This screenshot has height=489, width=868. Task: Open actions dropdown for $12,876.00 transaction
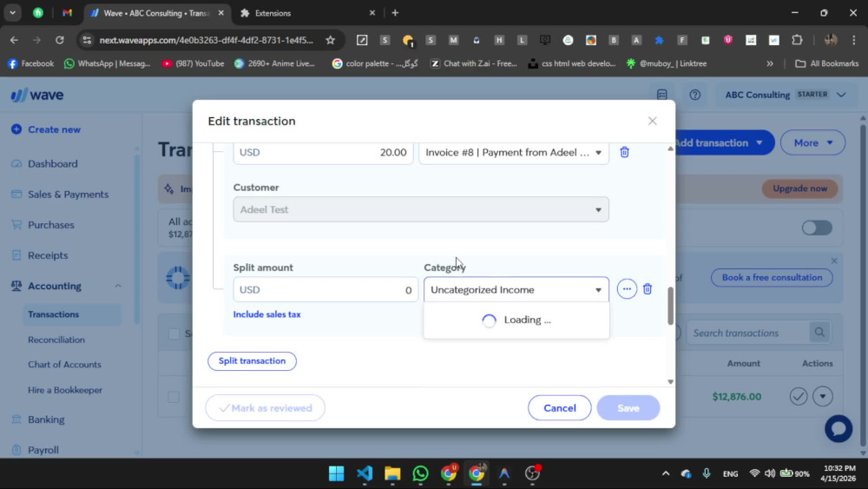point(823,397)
